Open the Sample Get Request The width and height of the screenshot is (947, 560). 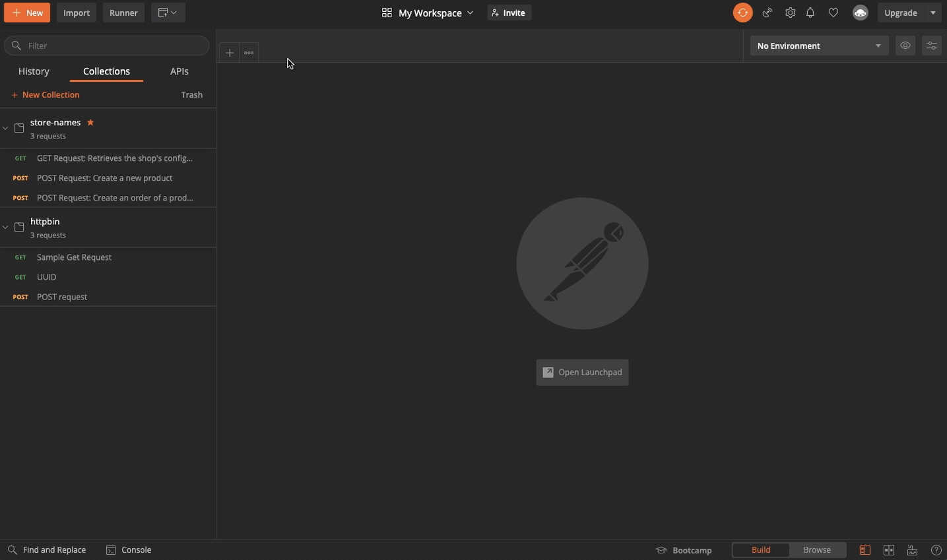[108, 257]
